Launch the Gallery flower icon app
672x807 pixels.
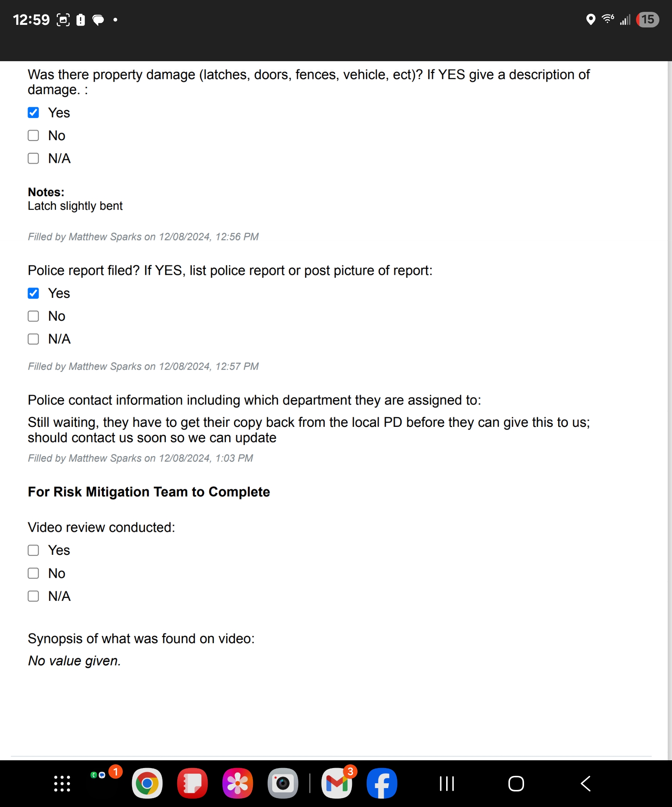point(237,783)
